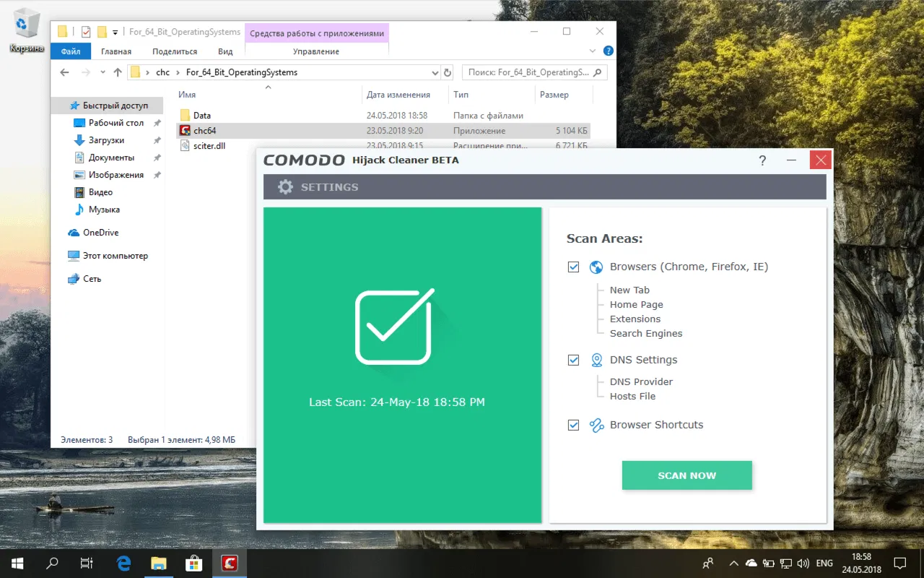Uncheck the DNS Settings checkbox
This screenshot has height=578, width=924.
573,360
